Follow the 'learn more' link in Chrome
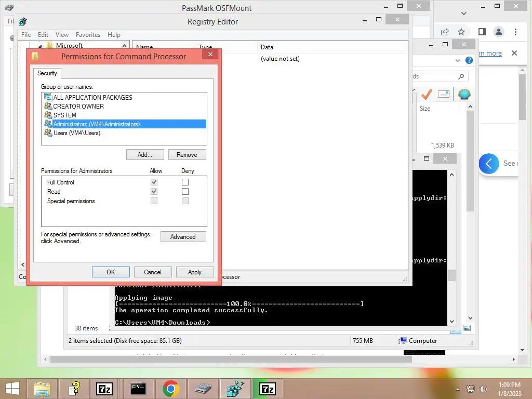The height and width of the screenshot is (399, 532). (490, 54)
